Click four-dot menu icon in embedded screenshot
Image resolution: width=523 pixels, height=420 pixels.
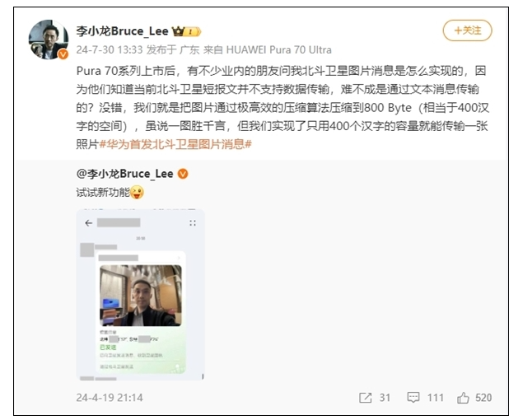click(193, 223)
